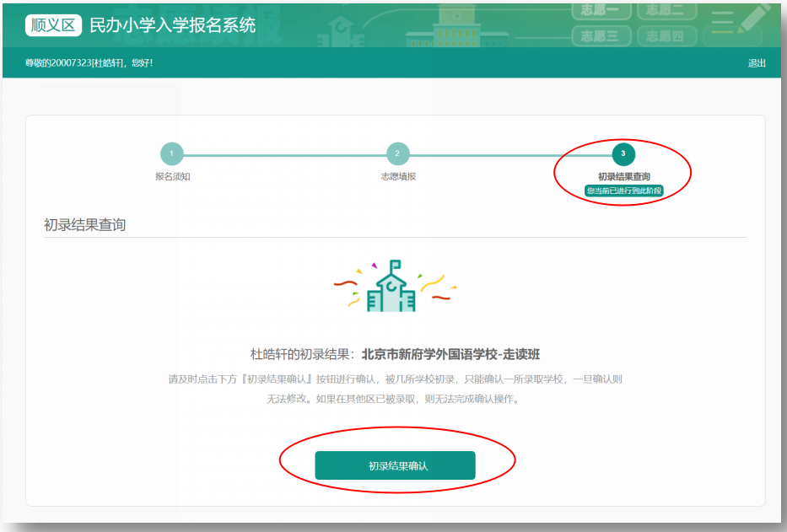Viewport: 787px width, 532px height.
Task: Go to step 1 circle 报名须知
Action: point(171,153)
